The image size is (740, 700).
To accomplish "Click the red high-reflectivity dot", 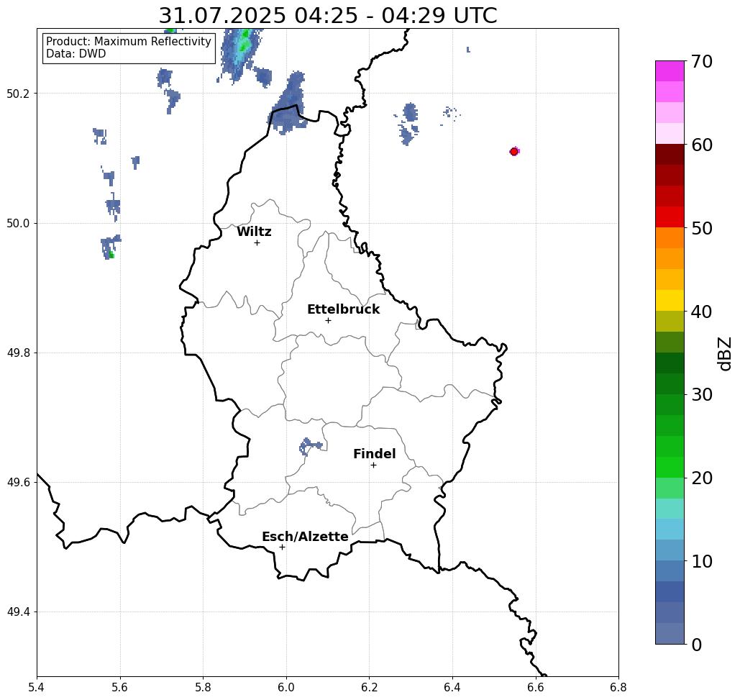I will pos(514,152).
